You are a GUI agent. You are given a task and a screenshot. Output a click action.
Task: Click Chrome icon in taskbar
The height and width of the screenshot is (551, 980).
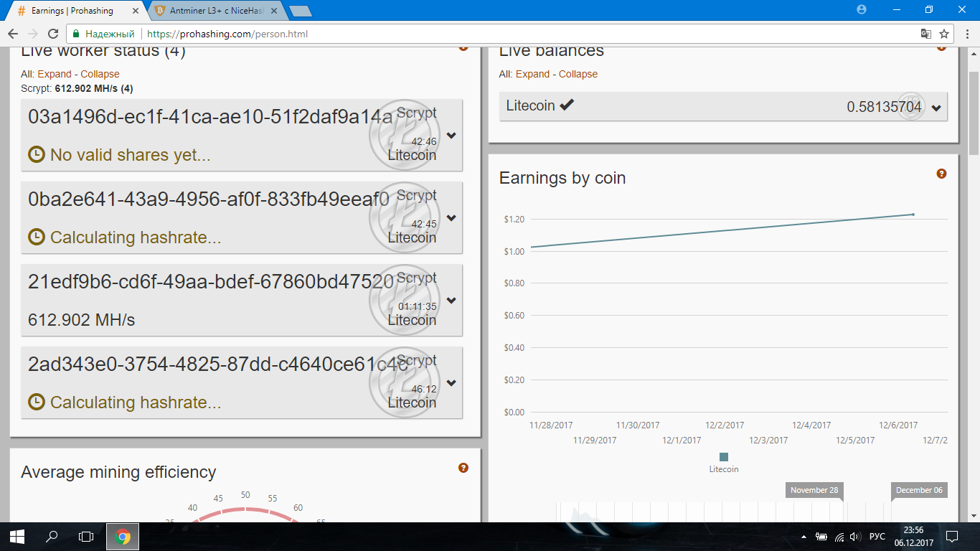tap(123, 536)
